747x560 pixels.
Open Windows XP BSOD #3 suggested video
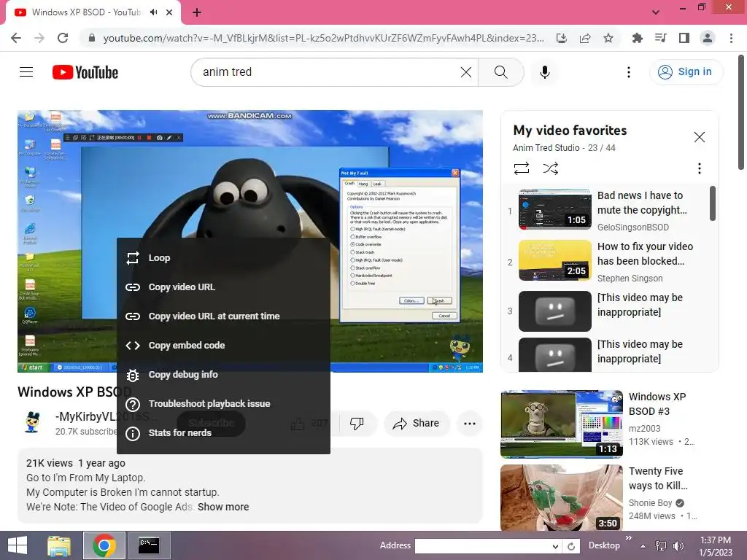562,424
